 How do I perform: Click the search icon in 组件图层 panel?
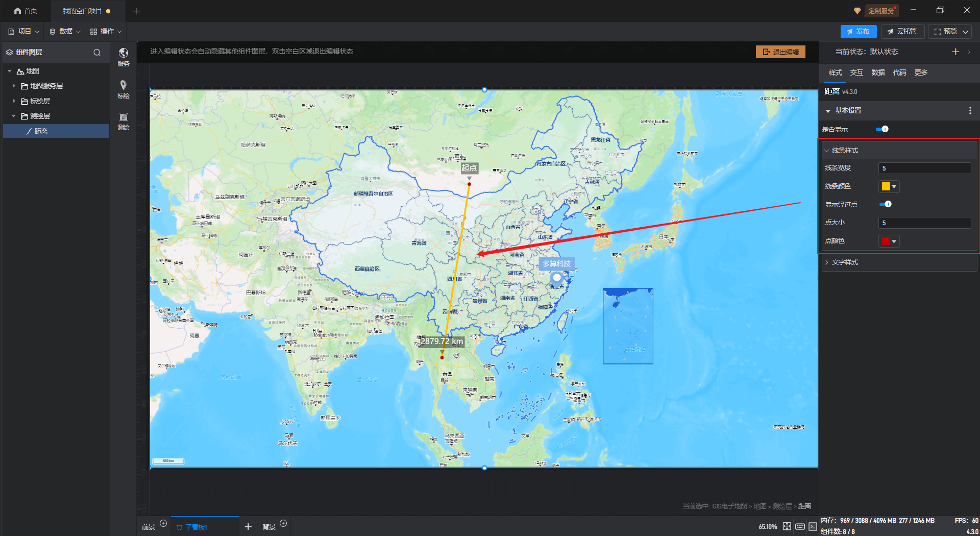97,52
